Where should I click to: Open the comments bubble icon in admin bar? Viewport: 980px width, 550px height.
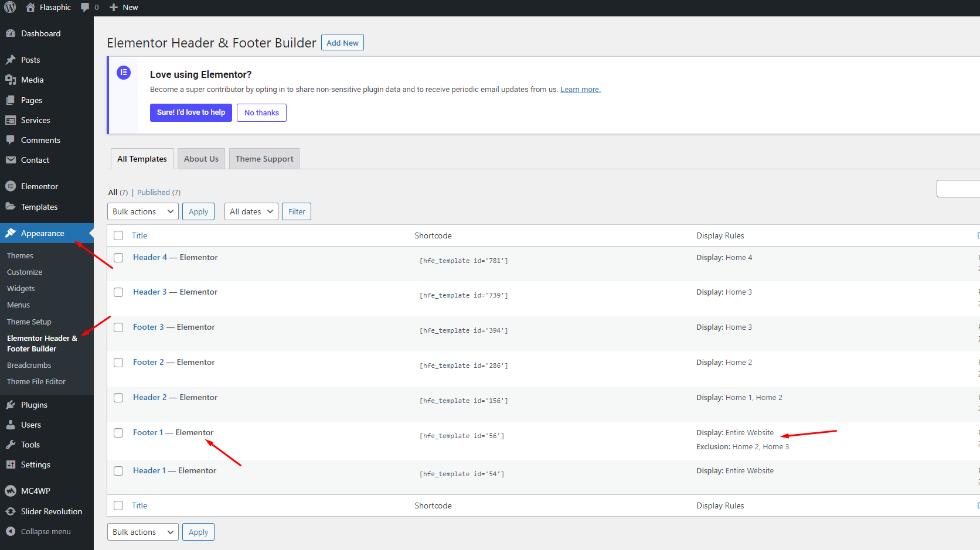(86, 7)
